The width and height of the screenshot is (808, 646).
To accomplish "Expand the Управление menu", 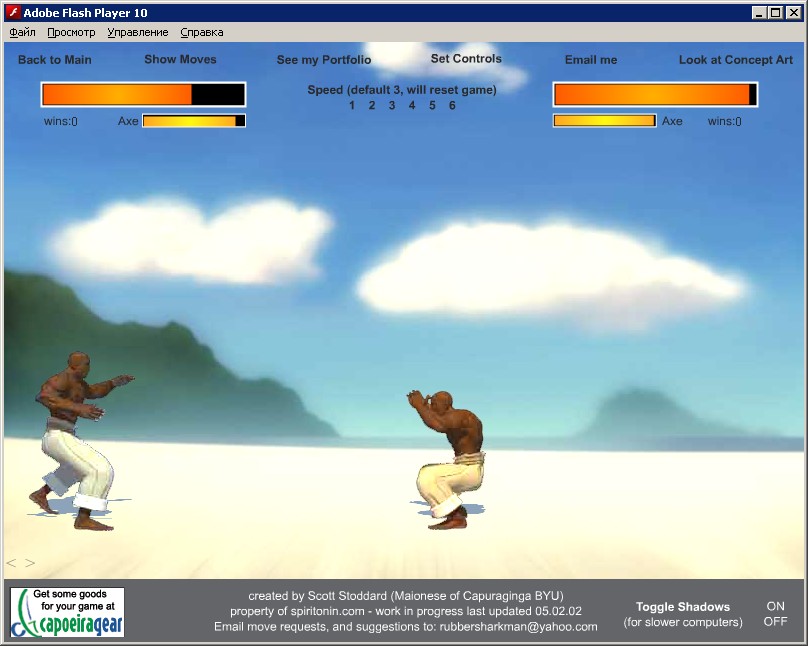I will tap(138, 32).
